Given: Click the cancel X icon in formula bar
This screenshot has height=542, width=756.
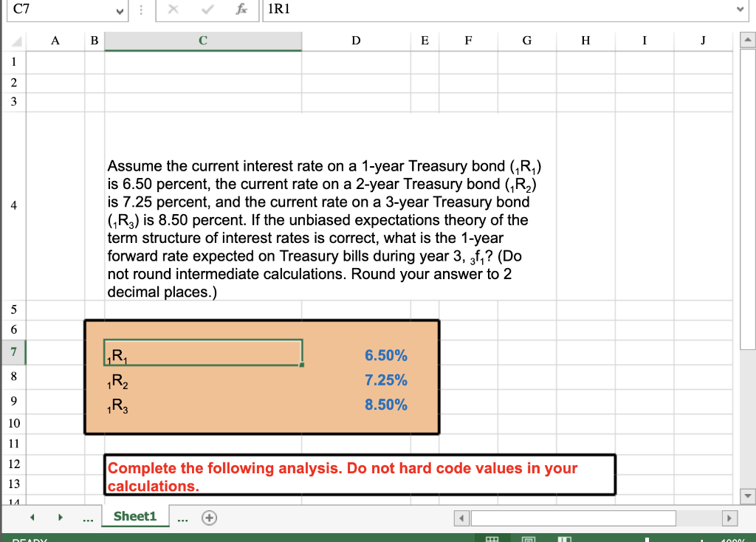Looking at the screenshot, I should (x=173, y=9).
